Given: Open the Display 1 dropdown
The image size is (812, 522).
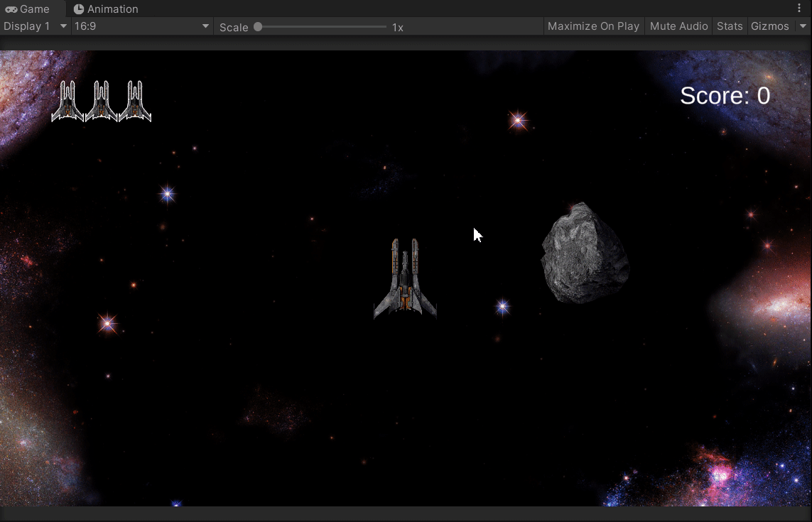Looking at the screenshot, I should (x=32, y=26).
